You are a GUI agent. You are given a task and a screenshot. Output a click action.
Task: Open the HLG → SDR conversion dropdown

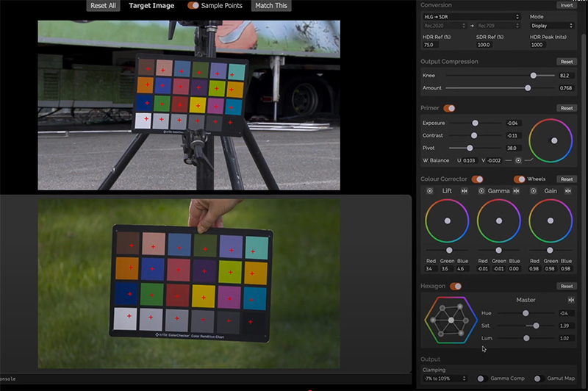[x=471, y=16]
